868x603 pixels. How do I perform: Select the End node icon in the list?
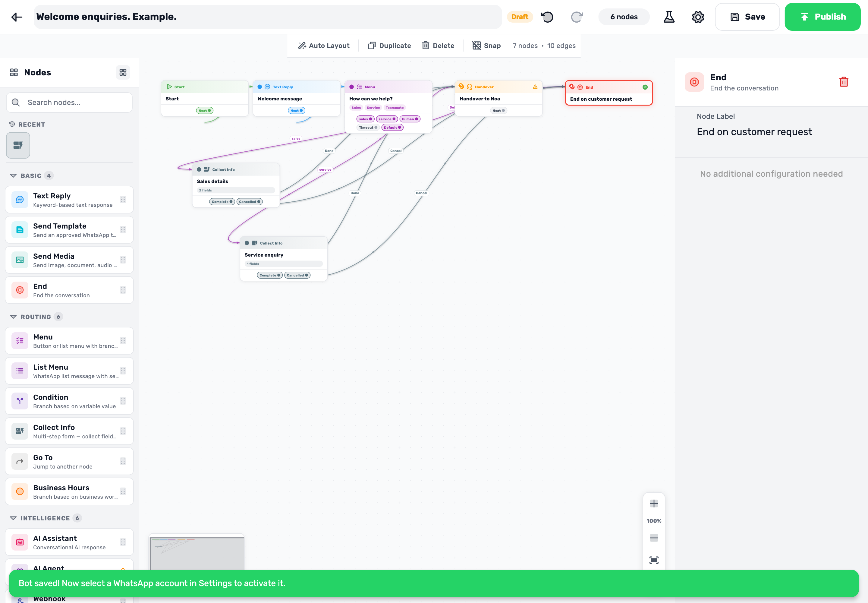point(20,290)
